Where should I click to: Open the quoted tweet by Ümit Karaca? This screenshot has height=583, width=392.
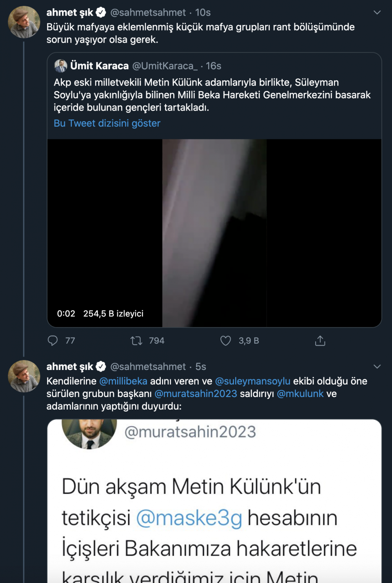(214, 96)
